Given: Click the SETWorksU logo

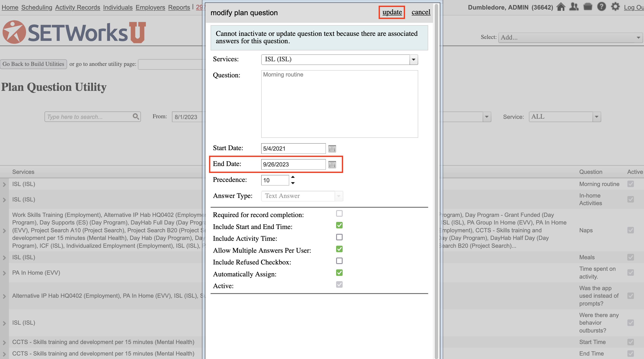Looking at the screenshot, I should 74,32.
